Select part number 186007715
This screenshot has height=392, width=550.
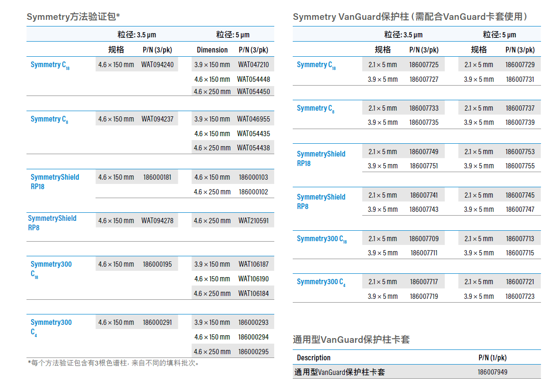click(x=520, y=253)
